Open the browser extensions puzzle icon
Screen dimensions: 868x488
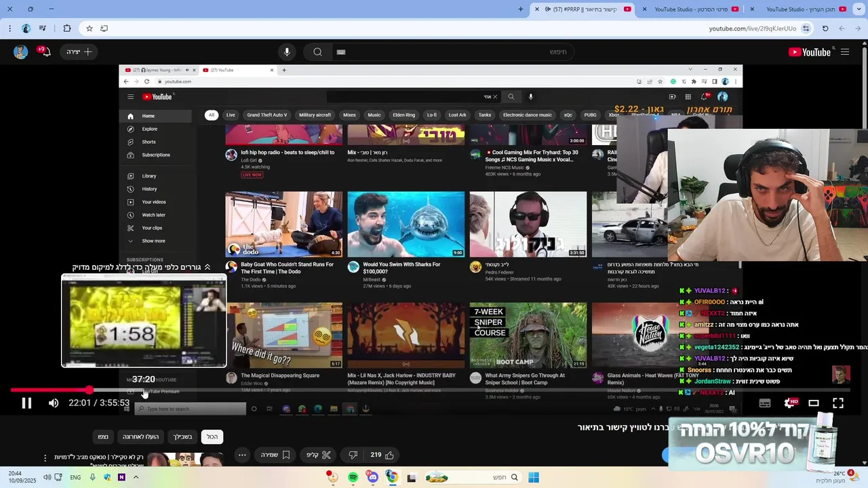tap(66, 28)
